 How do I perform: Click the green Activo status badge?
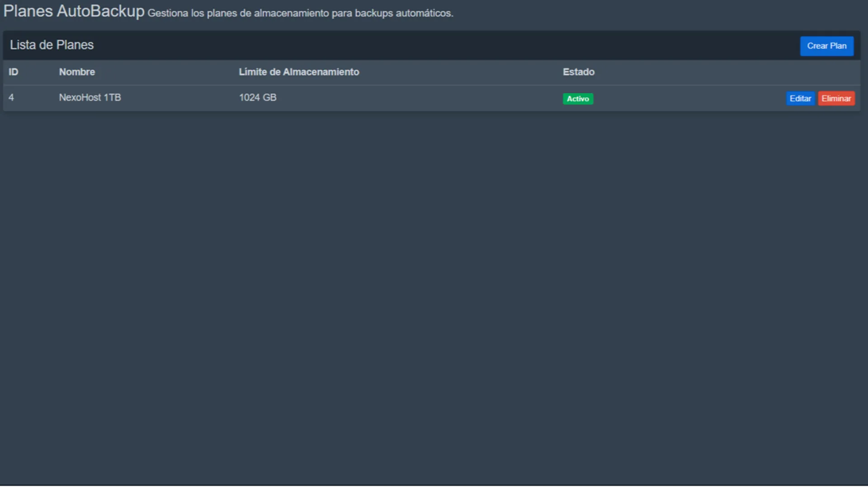(577, 99)
